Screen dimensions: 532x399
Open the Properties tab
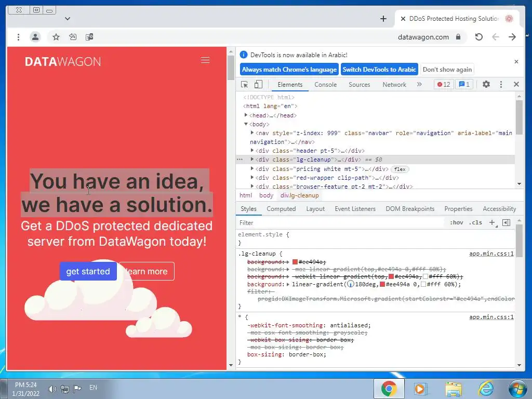pyautogui.click(x=458, y=209)
